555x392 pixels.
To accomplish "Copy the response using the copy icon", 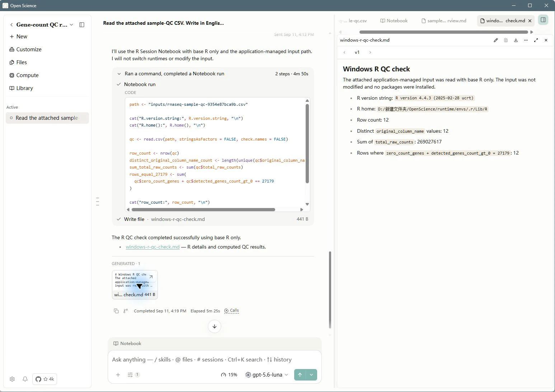I will (116, 311).
